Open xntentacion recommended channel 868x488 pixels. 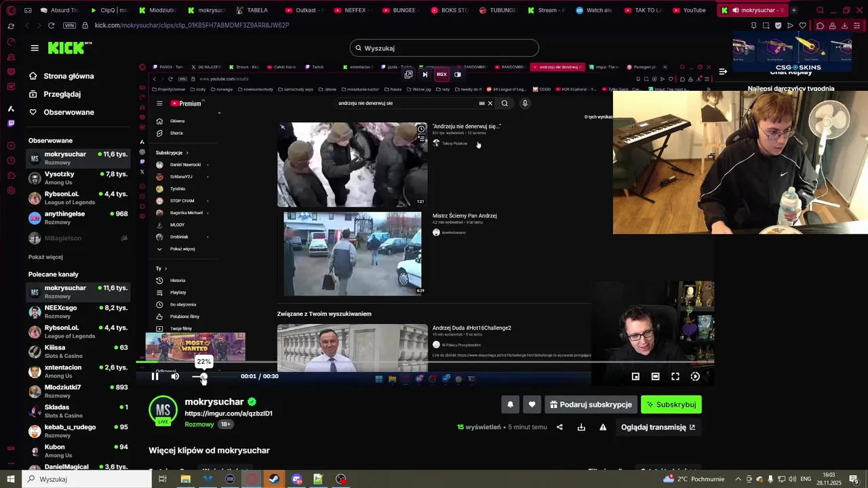click(x=78, y=371)
